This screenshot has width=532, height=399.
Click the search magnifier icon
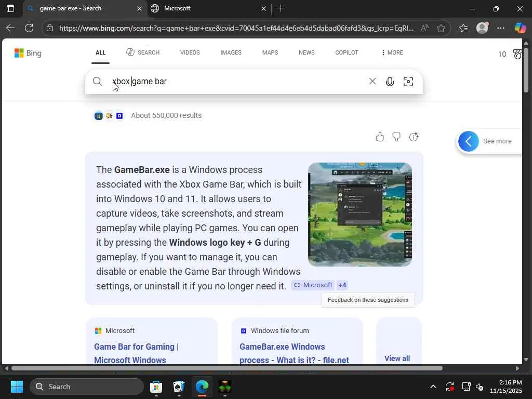tap(97, 82)
